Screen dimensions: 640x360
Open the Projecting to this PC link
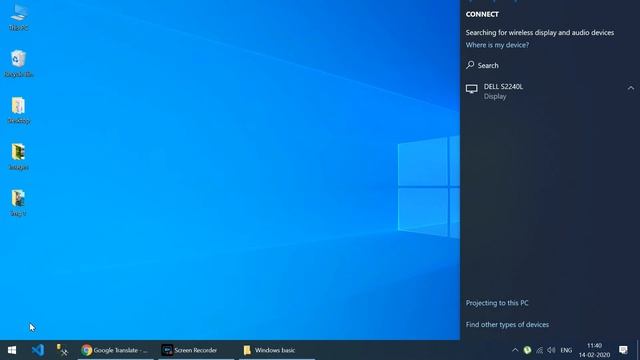coord(497,303)
